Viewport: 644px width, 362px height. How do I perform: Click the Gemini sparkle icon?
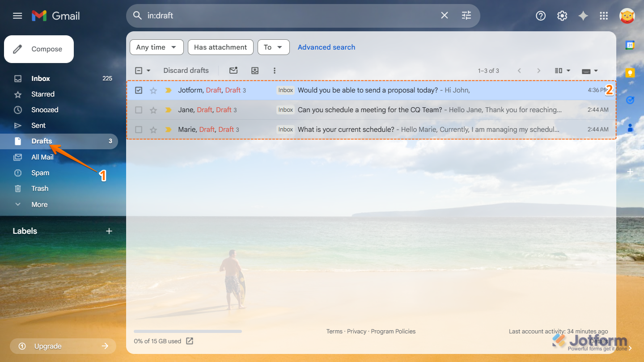(x=583, y=16)
